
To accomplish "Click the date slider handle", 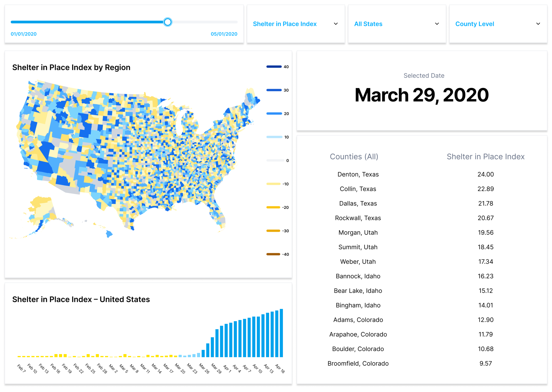I will [x=167, y=22].
